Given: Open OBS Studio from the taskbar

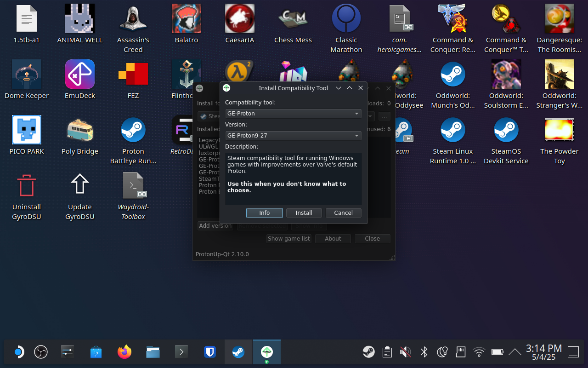Looking at the screenshot, I should pos(41,352).
